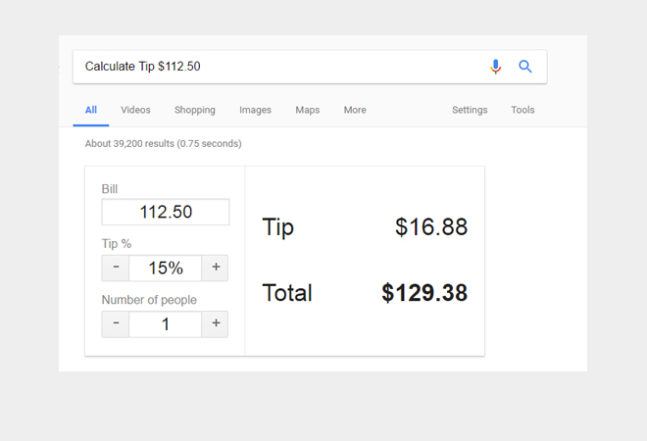Open the Shopping results tab
The image size is (647, 441).
194,110
